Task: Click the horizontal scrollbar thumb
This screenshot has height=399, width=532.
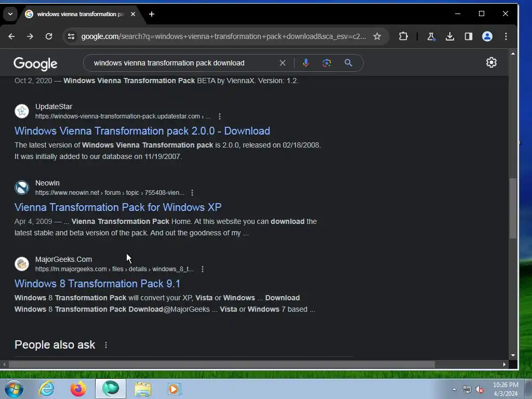Action: (221, 364)
